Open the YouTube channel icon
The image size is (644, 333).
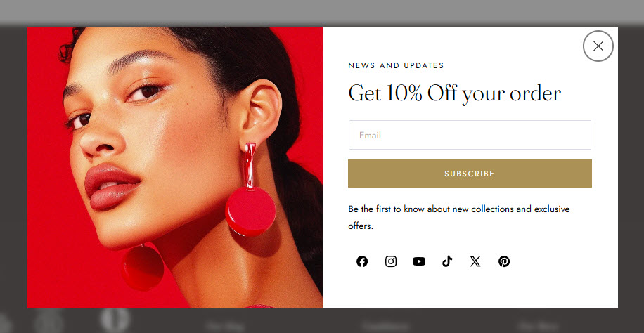(x=419, y=261)
